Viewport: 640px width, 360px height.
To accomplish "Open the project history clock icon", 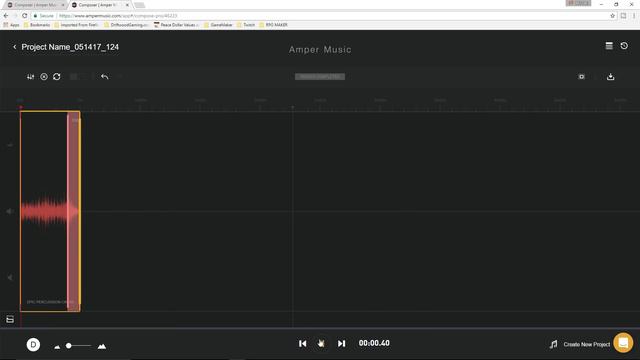I will click(624, 46).
